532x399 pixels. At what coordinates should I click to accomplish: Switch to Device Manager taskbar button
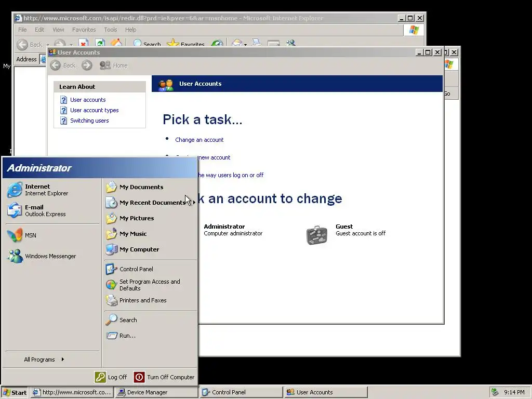tap(156, 392)
